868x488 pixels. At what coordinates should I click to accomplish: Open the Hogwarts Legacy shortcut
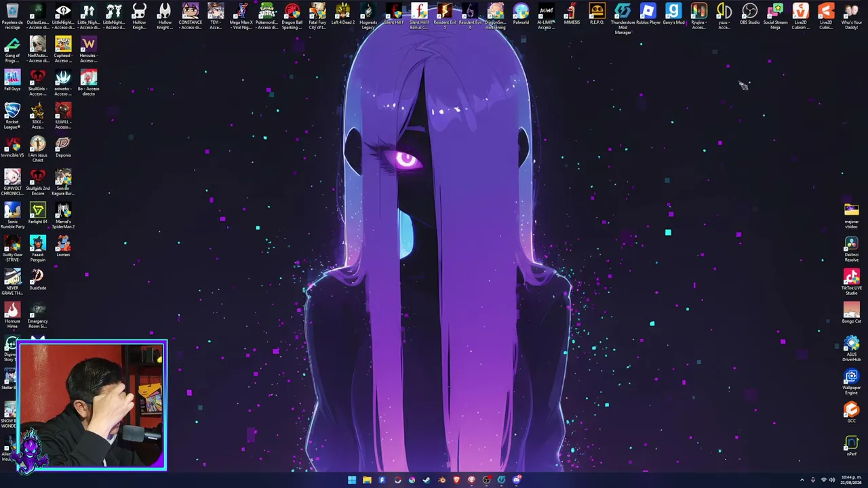pyautogui.click(x=368, y=16)
